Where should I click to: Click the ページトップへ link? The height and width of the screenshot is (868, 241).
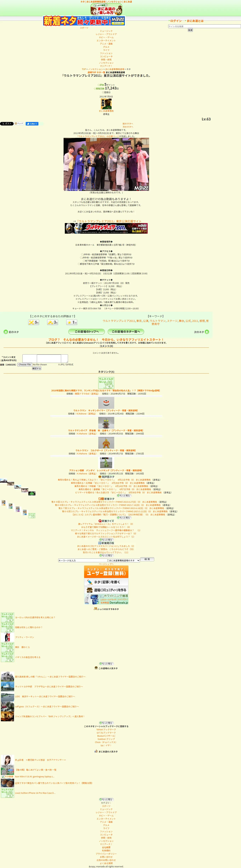[x=106, y=564]
